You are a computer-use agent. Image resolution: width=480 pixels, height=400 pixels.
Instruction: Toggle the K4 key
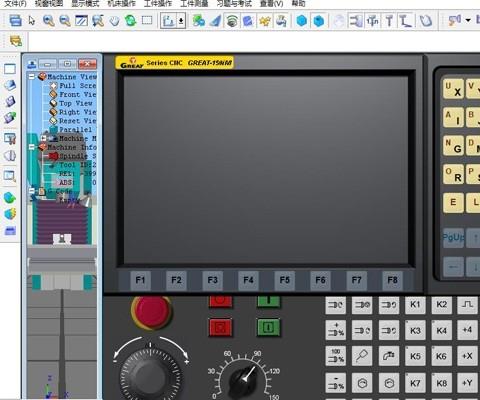(442, 330)
